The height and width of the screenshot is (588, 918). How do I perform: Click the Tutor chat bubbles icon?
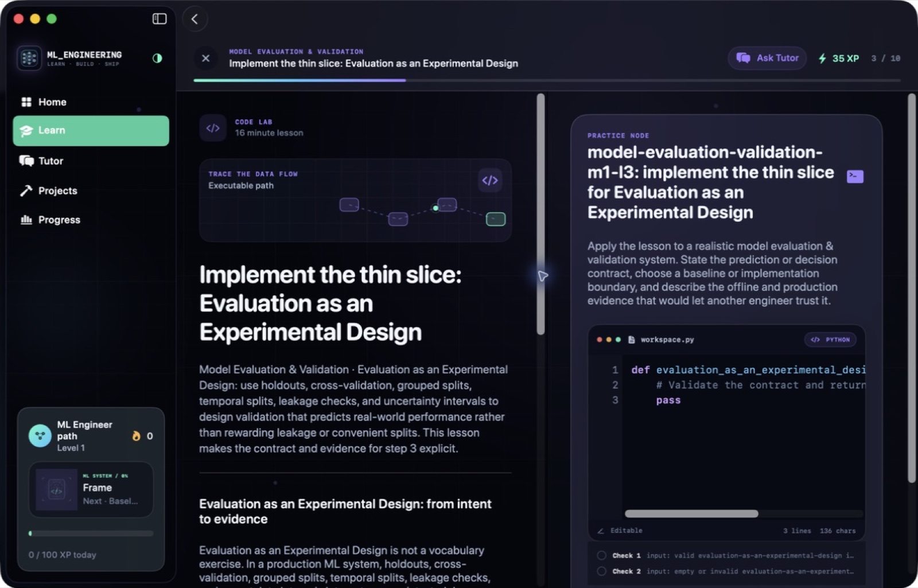26,161
